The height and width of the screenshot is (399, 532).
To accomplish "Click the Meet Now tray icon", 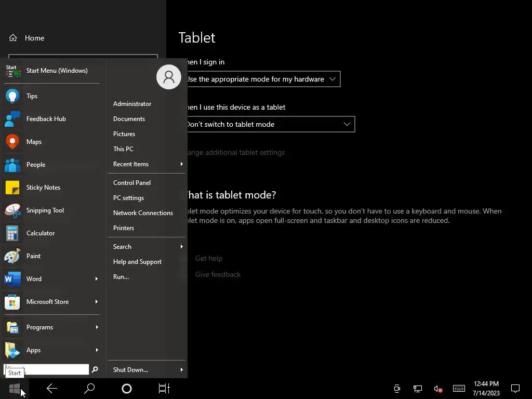I will pos(397,389).
